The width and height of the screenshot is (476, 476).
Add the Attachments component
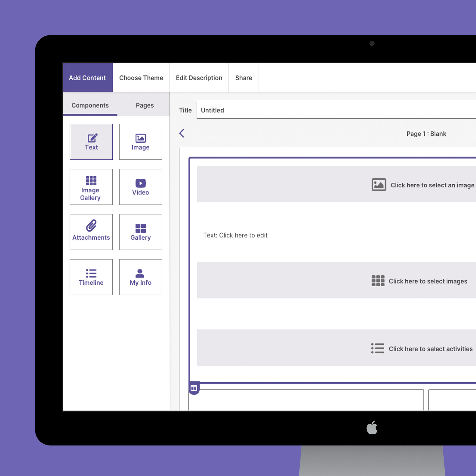tap(91, 232)
